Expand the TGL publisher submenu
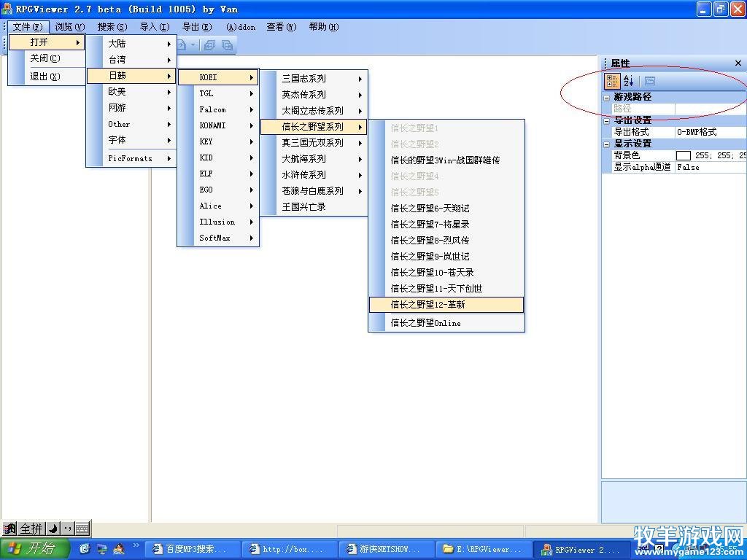The height and width of the screenshot is (560, 747). click(218, 94)
